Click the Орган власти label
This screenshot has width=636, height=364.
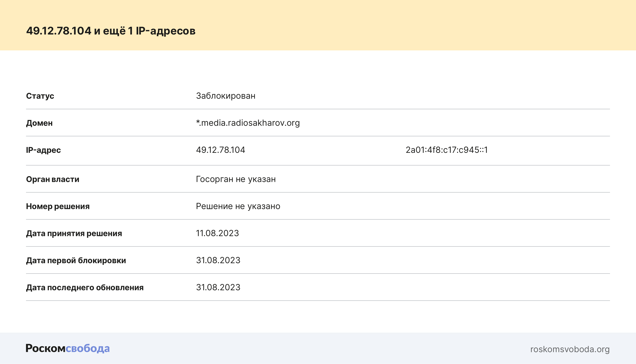tap(53, 179)
